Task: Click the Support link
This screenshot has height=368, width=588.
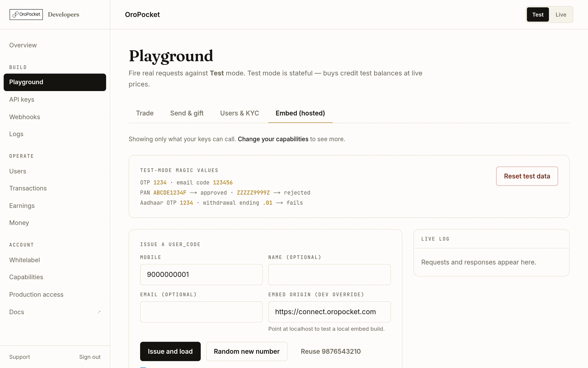Action: (x=20, y=357)
